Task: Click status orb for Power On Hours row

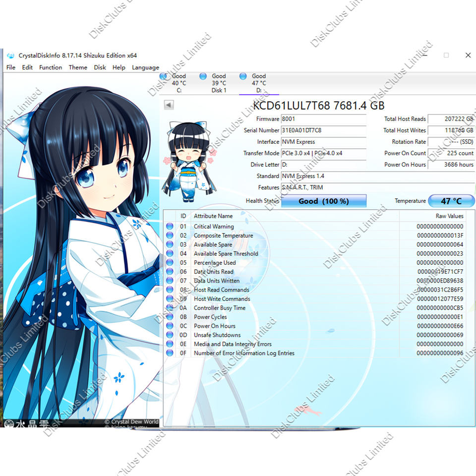Action: click(170, 326)
